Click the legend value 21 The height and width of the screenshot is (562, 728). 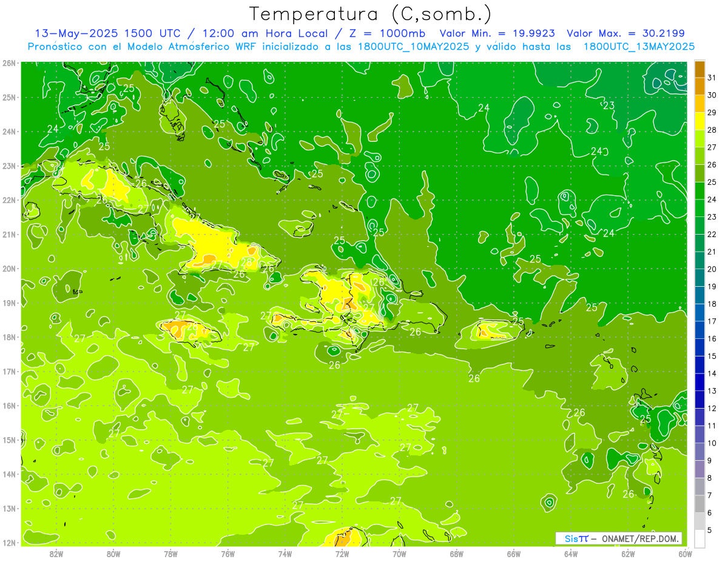click(712, 252)
